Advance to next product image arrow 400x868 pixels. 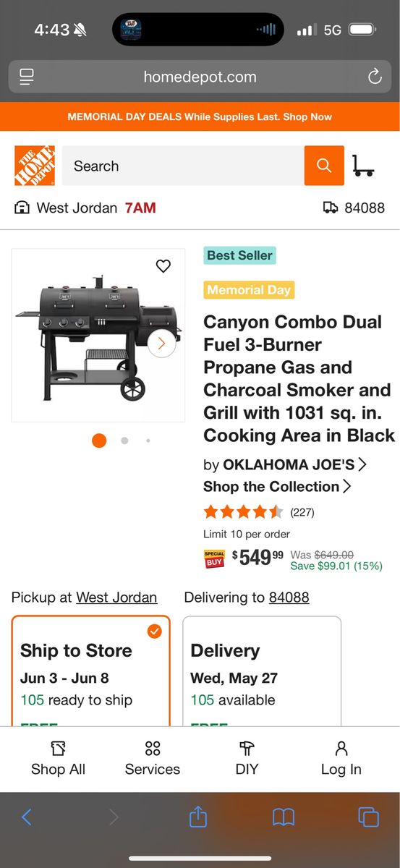pyautogui.click(x=162, y=344)
